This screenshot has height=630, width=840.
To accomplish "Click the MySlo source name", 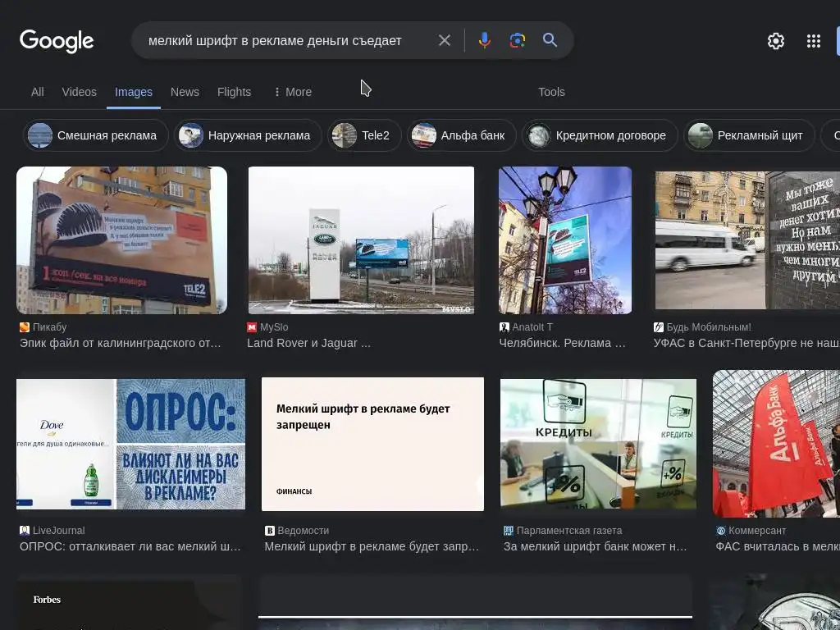I will (x=274, y=327).
